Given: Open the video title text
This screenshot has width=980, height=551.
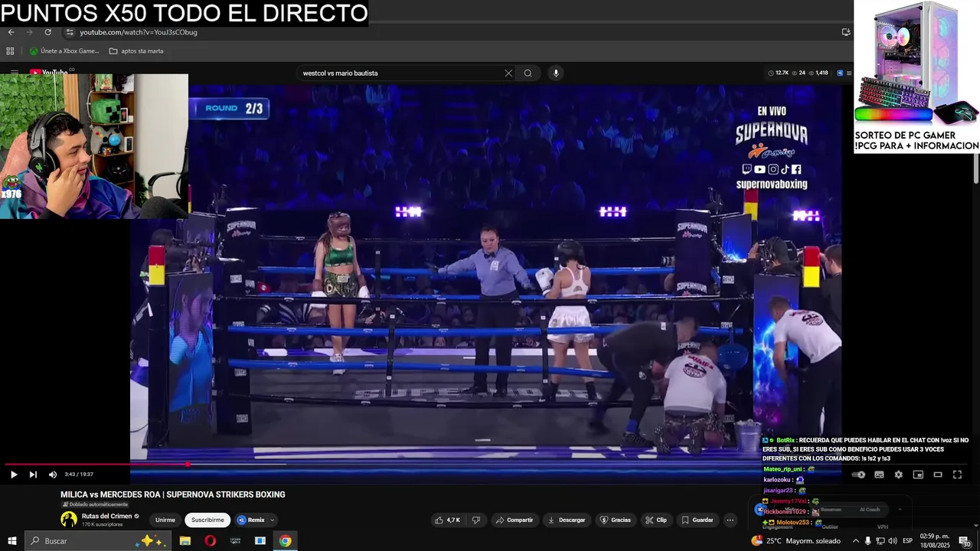Looking at the screenshot, I should 173,495.
